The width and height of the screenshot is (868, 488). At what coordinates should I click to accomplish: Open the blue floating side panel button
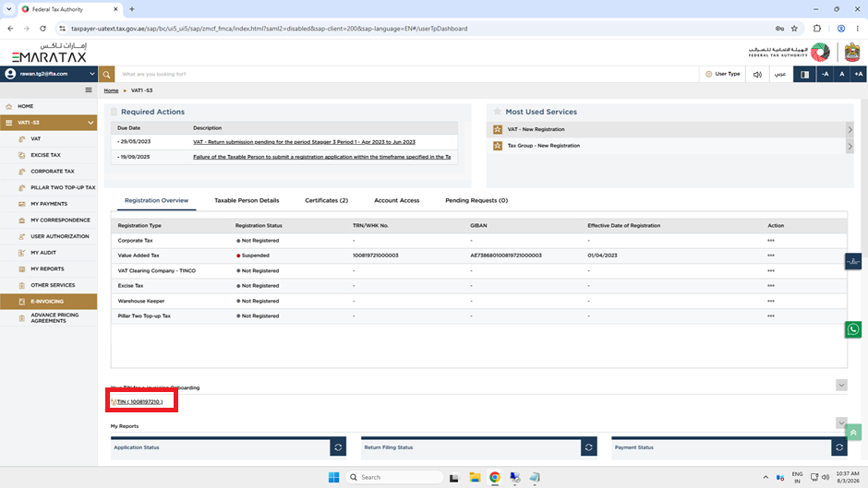[853, 262]
